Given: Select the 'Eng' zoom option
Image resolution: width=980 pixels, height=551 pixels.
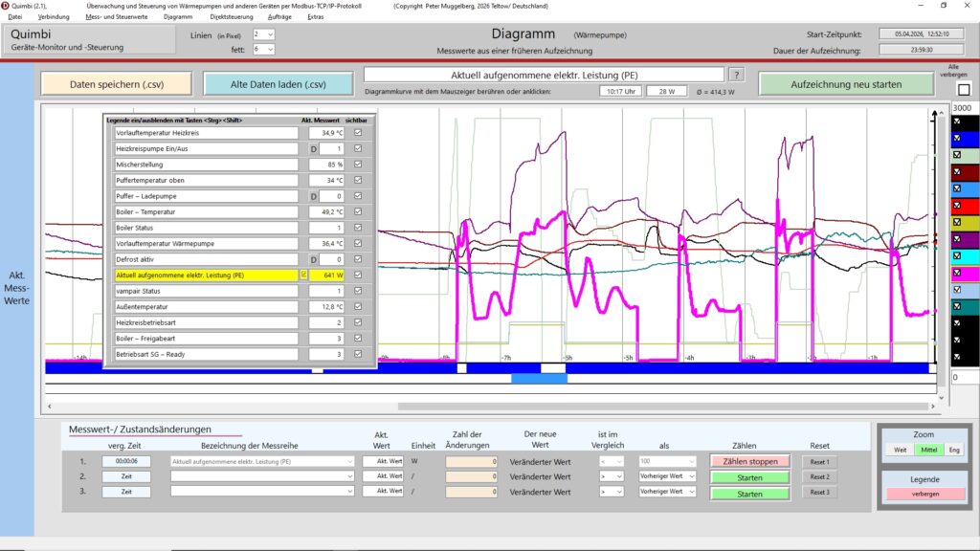Looking at the screenshot, I should (955, 449).
